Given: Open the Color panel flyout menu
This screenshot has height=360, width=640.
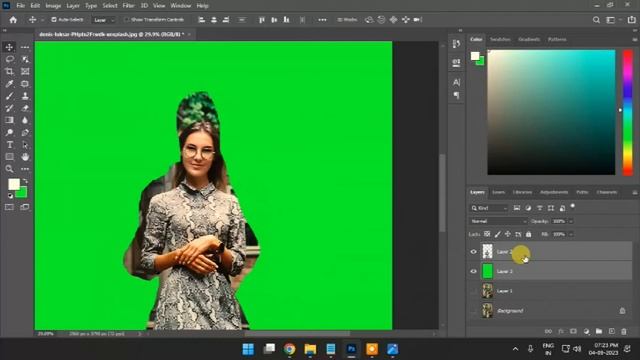Looking at the screenshot, I should coord(635,40).
